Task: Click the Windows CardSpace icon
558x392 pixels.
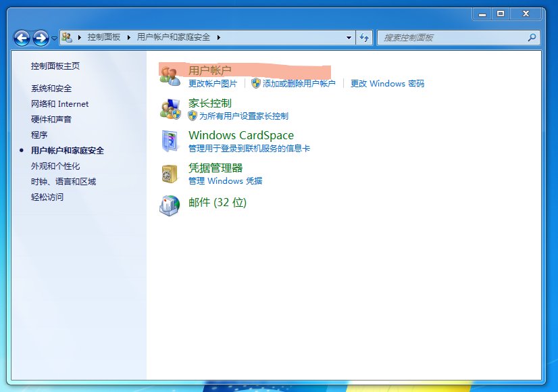Action: pos(170,141)
